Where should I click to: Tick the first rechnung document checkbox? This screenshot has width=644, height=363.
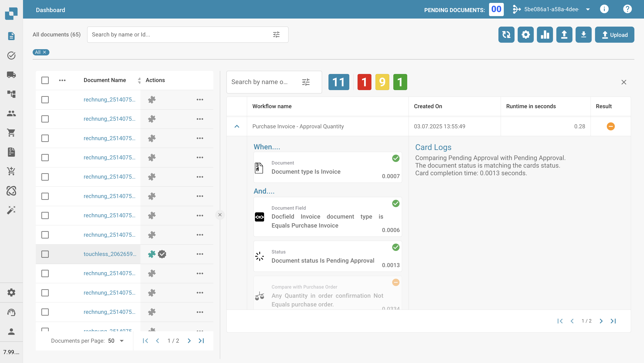[45, 100]
